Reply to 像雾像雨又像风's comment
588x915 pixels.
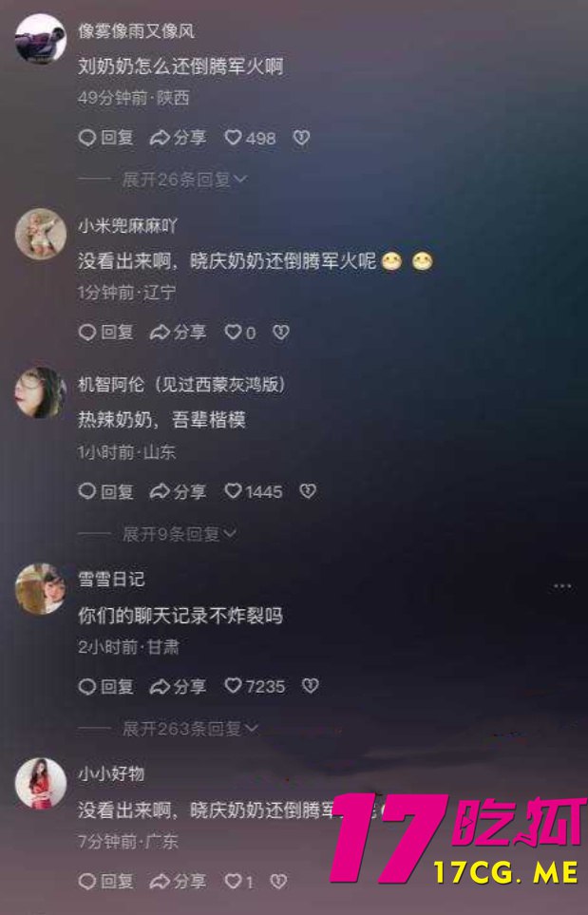click(106, 138)
